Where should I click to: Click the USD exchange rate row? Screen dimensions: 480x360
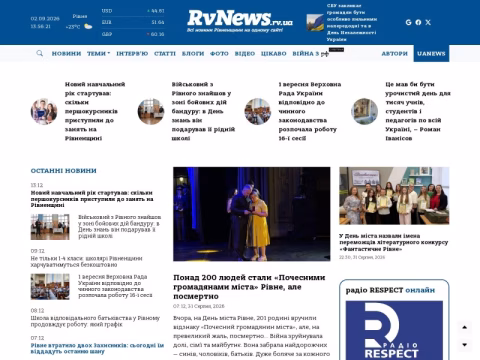click(133, 11)
